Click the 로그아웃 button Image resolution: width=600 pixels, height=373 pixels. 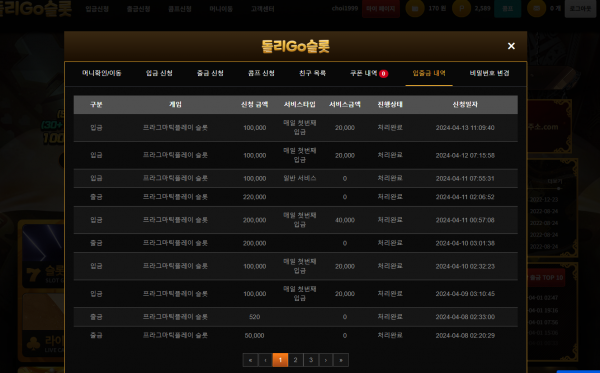[580, 8]
